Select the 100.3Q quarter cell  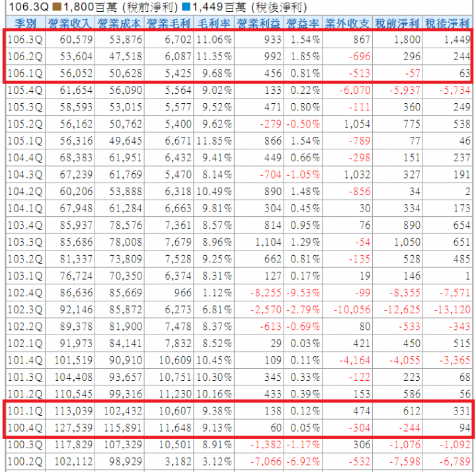coord(26,445)
